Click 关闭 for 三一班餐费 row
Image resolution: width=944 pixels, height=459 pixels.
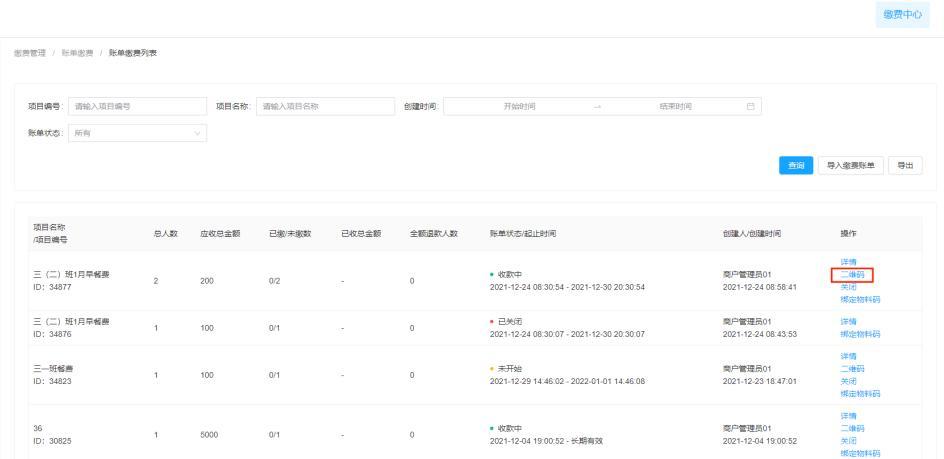(848, 381)
